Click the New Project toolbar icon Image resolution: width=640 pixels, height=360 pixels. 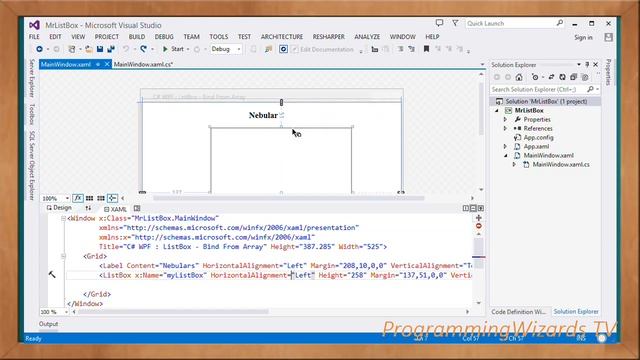(72, 49)
